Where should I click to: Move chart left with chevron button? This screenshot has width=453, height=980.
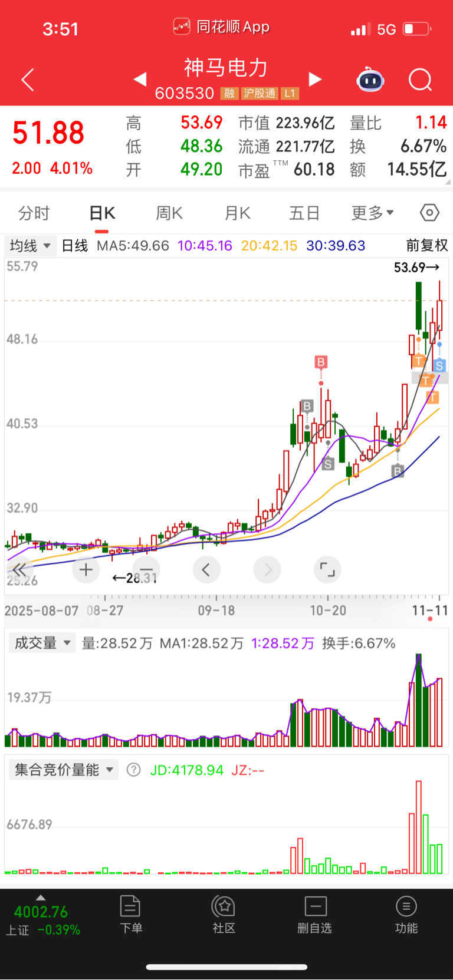pyautogui.click(x=206, y=569)
